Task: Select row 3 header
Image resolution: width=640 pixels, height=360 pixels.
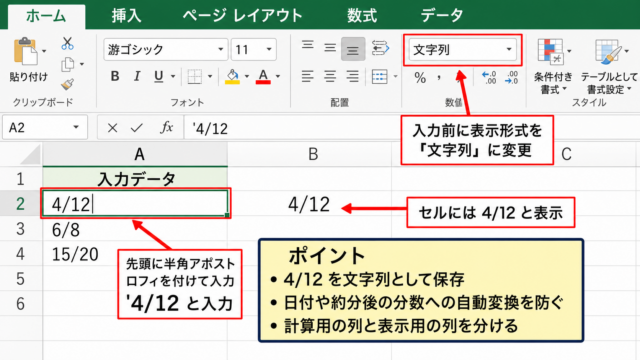Action: 21,229
